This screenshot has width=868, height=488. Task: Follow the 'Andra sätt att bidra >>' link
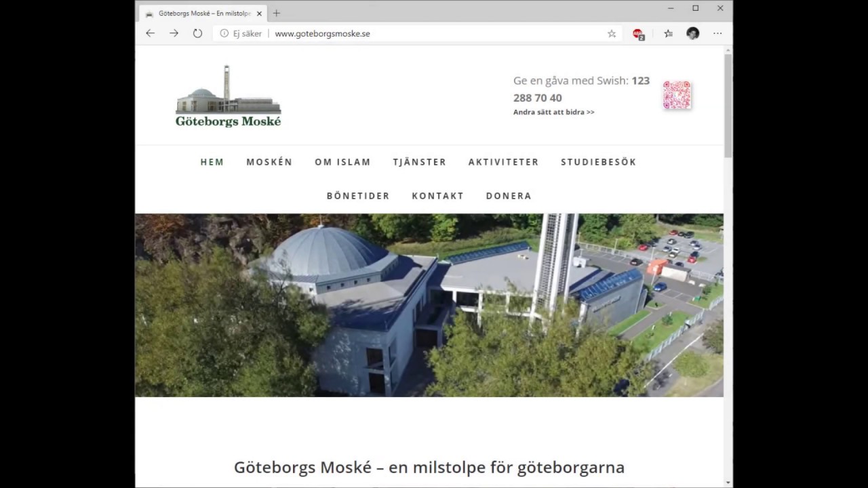[x=553, y=112]
